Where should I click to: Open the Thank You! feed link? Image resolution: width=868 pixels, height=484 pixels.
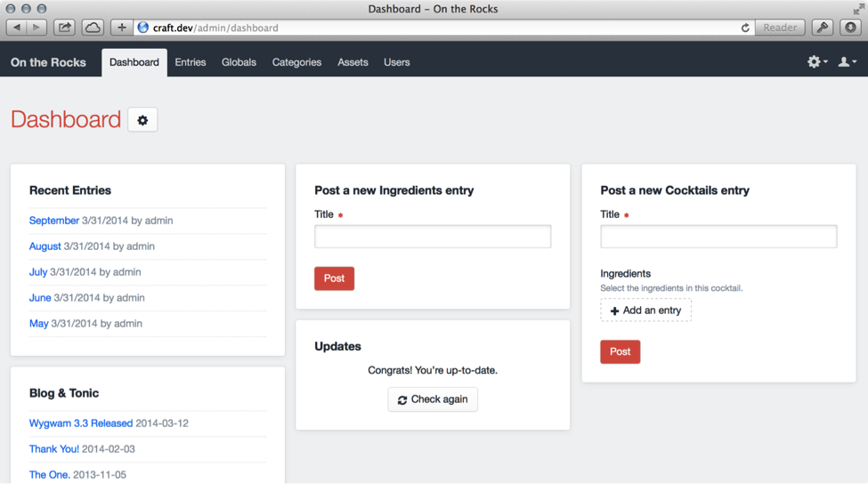click(54, 449)
